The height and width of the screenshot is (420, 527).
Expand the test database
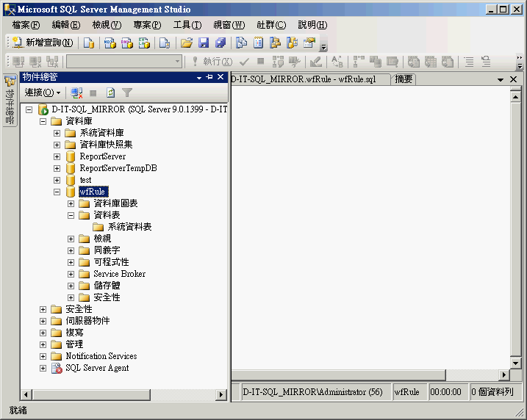[57, 180]
